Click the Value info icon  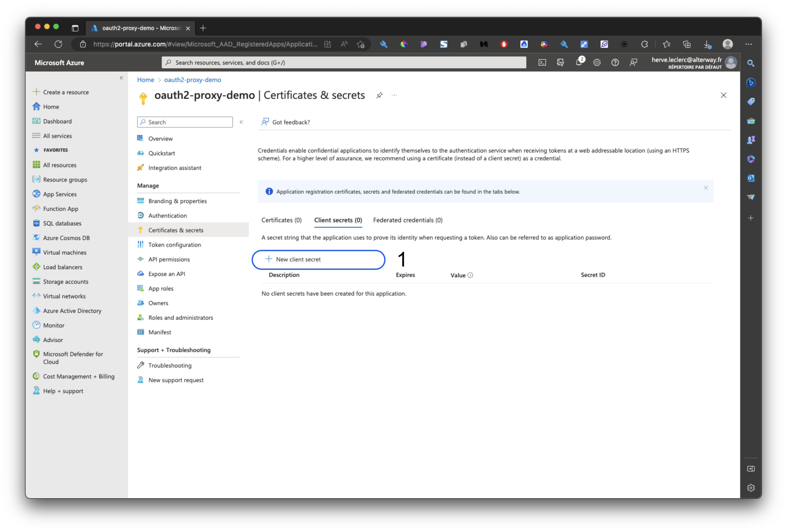[x=470, y=275]
